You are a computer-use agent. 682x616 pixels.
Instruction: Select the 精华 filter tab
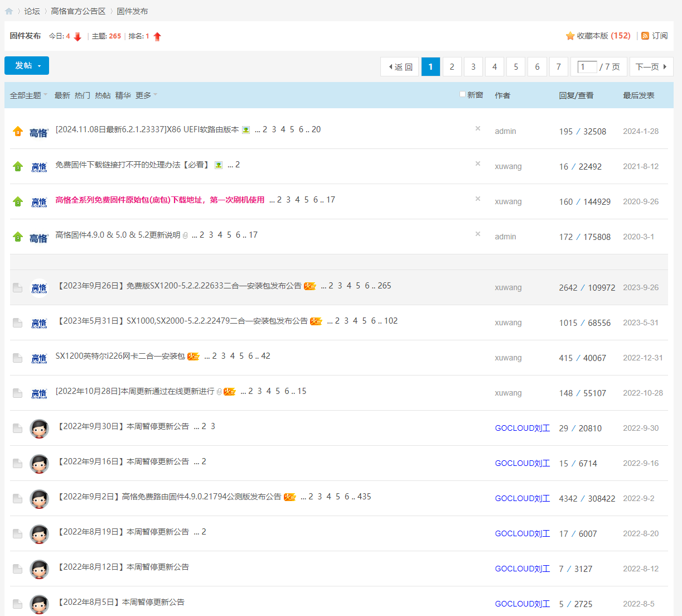tap(123, 95)
